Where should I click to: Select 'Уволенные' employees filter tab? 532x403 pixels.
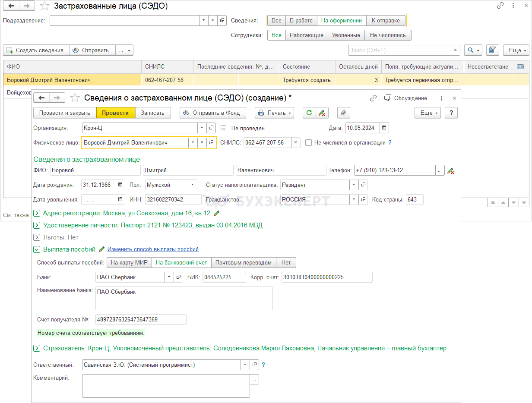pyautogui.click(x=346, y=35)
